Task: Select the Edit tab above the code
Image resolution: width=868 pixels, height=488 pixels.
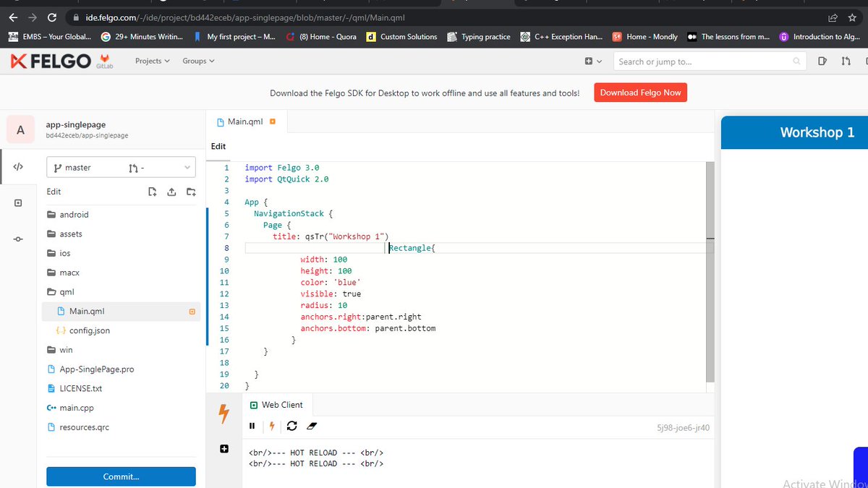Action: (218, 146)
